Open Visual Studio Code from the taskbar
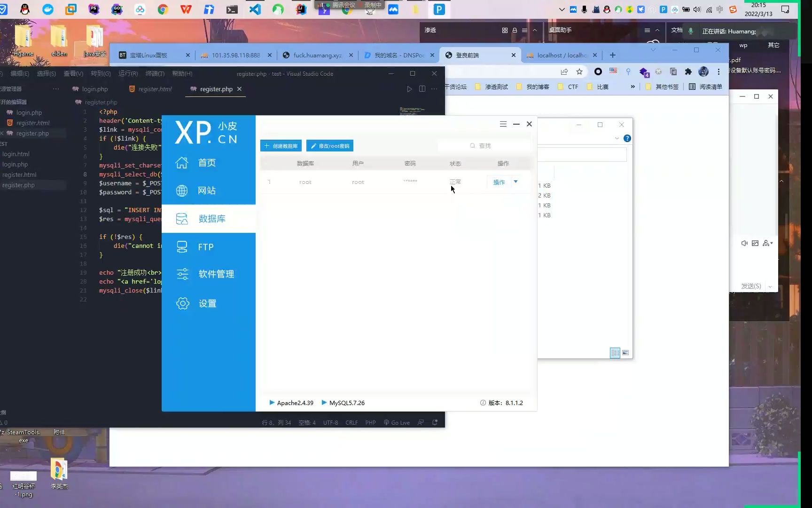This screenshot has width=812, height=508. (255, 9)
